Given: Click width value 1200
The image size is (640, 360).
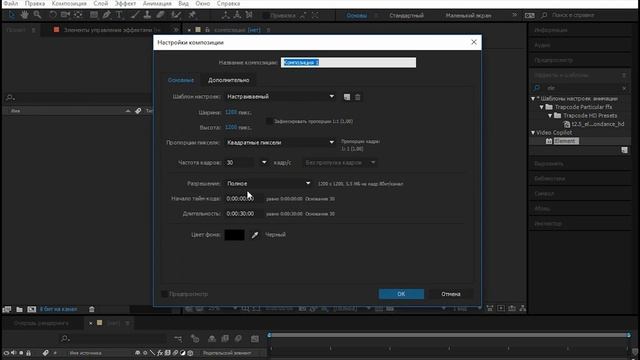Looking at the screenshot, I should [231, 112].
